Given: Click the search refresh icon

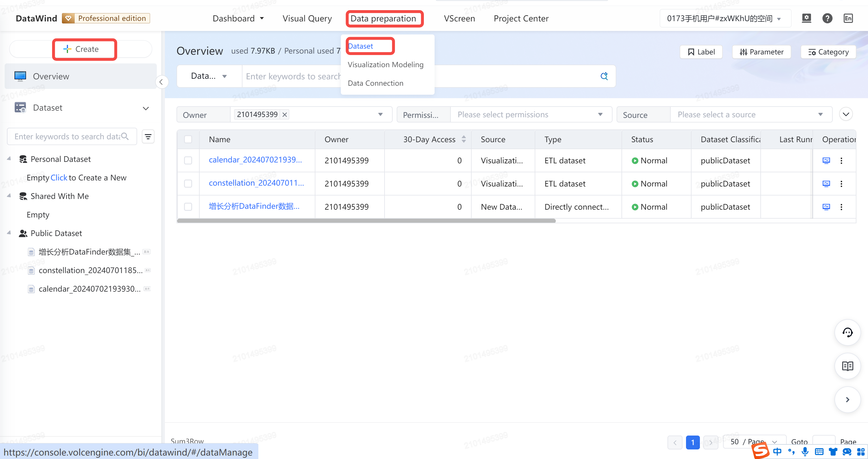Looking at the screenshot, I should coord(604,76).
